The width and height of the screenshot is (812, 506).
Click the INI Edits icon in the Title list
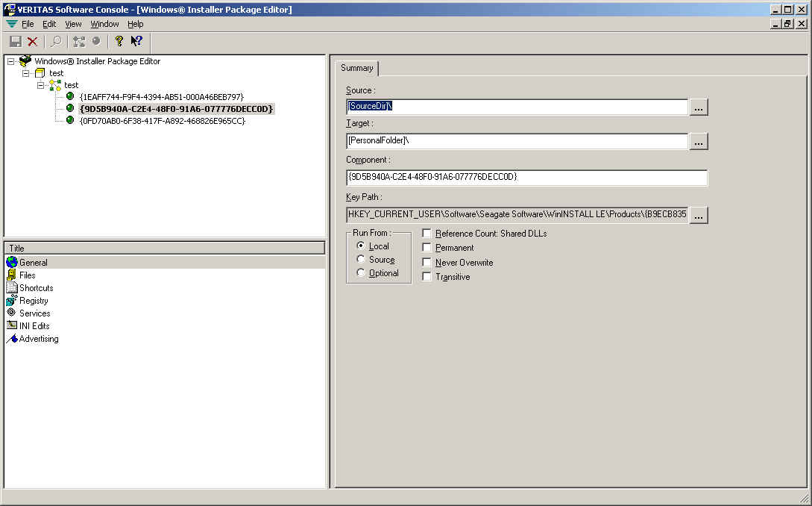point(11,325)
